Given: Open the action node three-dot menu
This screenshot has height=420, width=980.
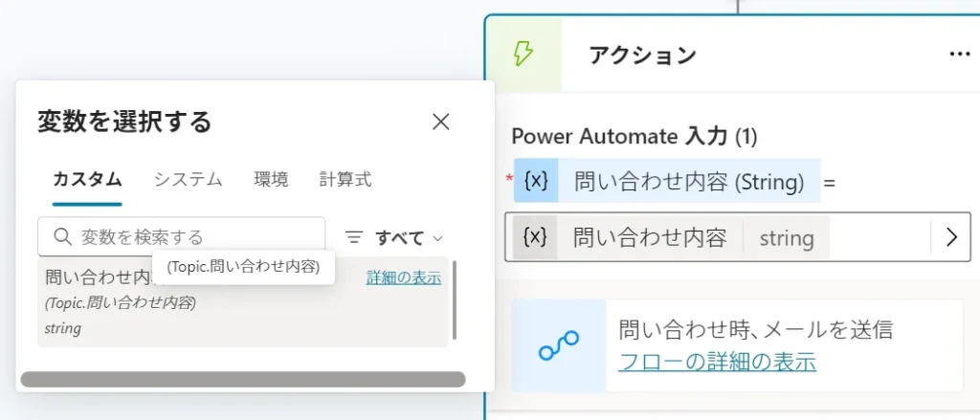Looking at the screenshot, I should click(959, 55).
